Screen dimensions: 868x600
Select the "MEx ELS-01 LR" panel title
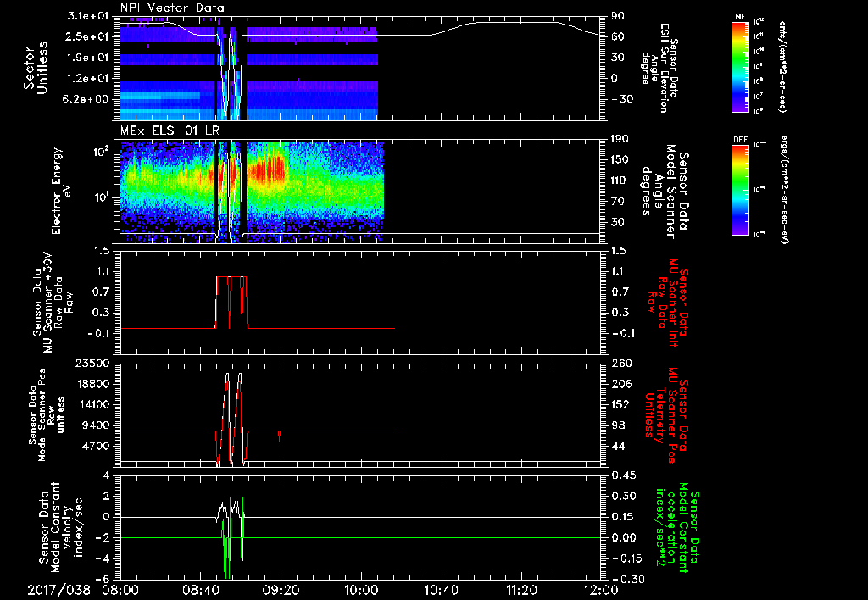coord(170,131)
